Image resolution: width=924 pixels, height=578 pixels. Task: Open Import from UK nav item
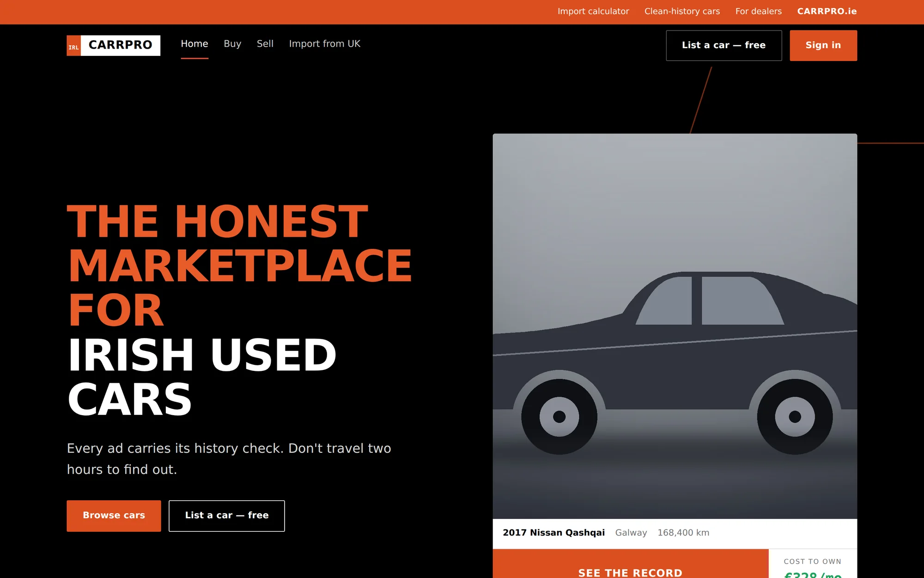[325, 44]
